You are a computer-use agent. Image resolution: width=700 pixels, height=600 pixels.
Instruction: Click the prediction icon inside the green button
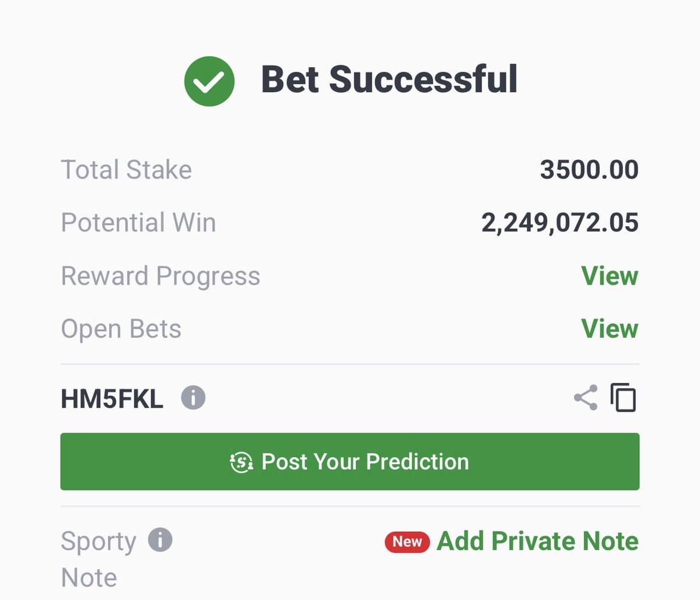click(x=241, y=462)
